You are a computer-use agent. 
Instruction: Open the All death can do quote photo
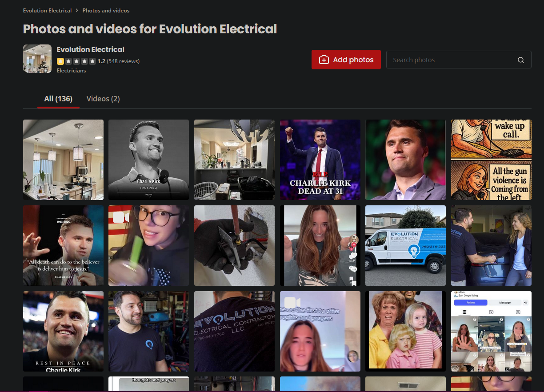(63, 245)
